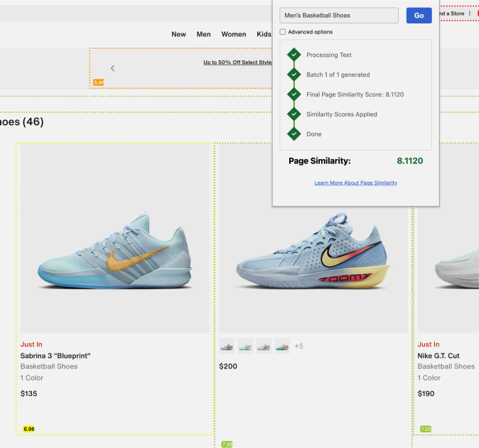Click the Men's Basketball Shoes query field
The height and width of the screenshot is (448, 479).
[x=339, y=15]
